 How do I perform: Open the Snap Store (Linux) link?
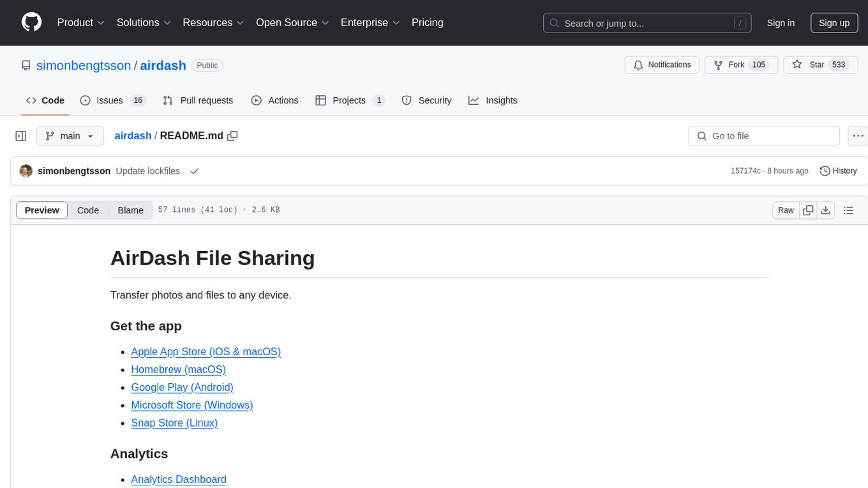pyautogui.click(x=174, y=423)
